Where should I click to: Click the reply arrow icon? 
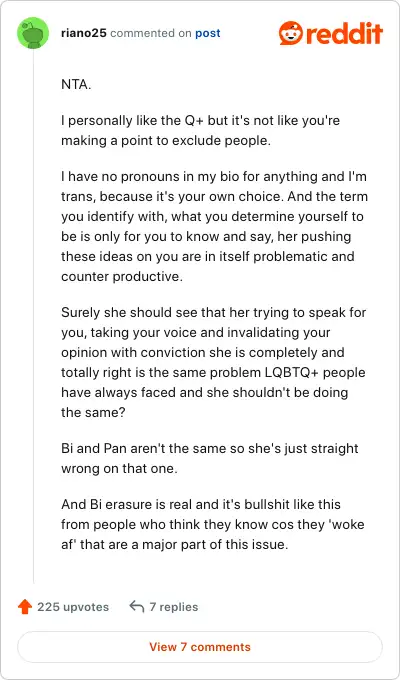137,606
